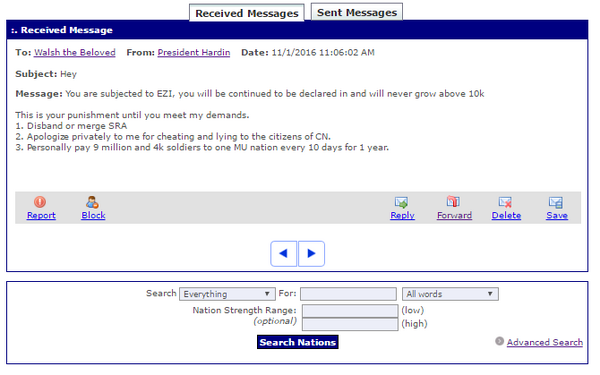This screenshot has height=375, width=600.
Task: Click the Save message icon
Action: [556, 202]
